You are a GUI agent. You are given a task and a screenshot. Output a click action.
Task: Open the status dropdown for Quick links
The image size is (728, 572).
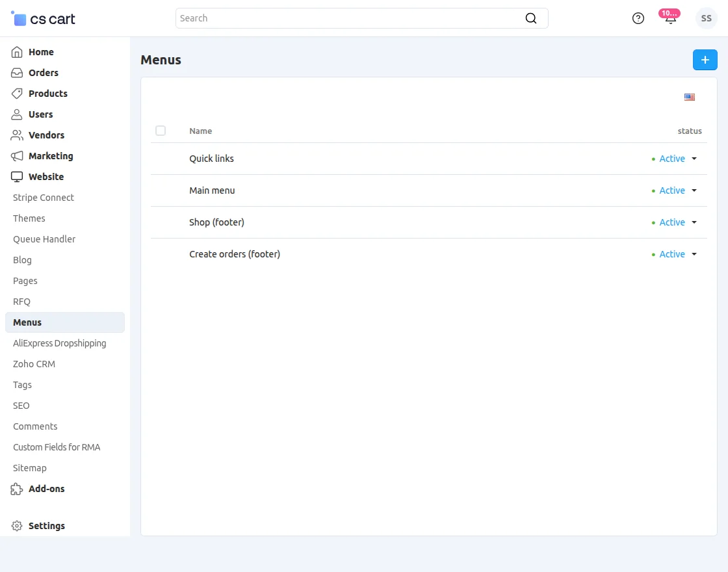pos(694,158)
